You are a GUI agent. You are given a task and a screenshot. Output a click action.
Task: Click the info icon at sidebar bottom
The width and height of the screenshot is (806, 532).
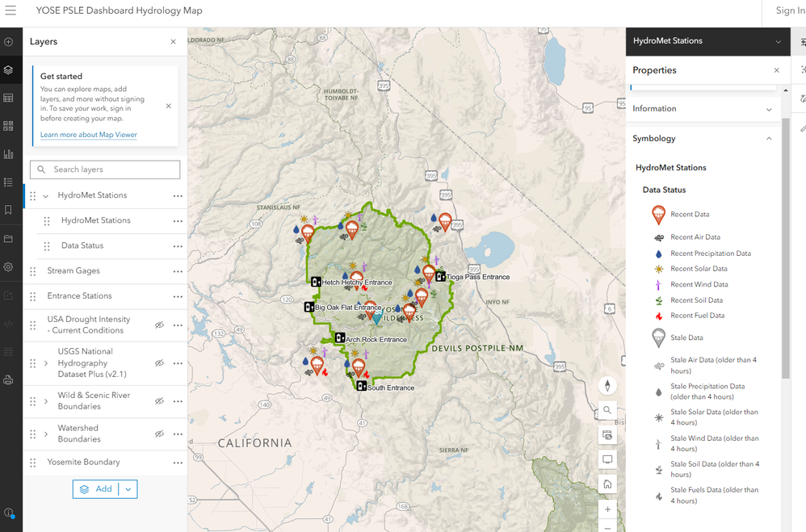pos(8,513)
